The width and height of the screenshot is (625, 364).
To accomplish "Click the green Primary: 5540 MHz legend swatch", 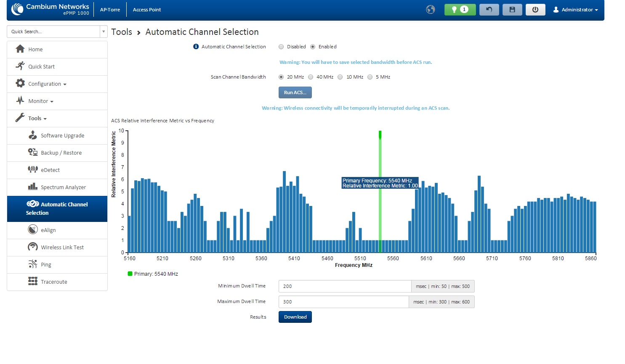I will 130,274.
